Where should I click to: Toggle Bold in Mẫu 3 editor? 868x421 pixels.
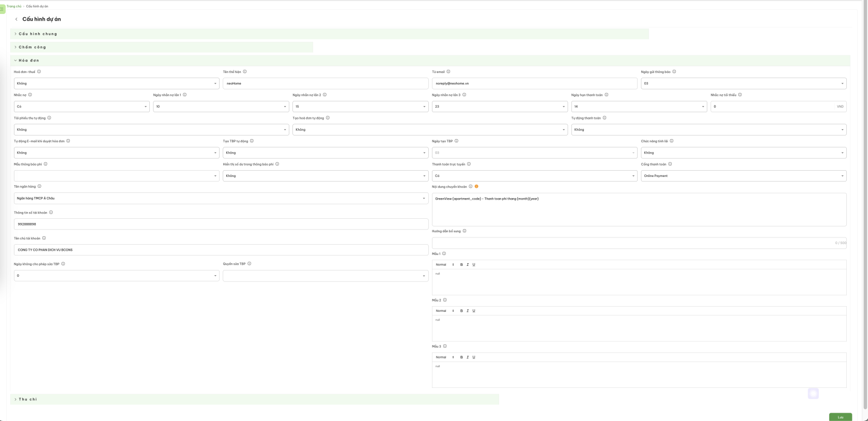pyautogui.click(x=461, y=357)
